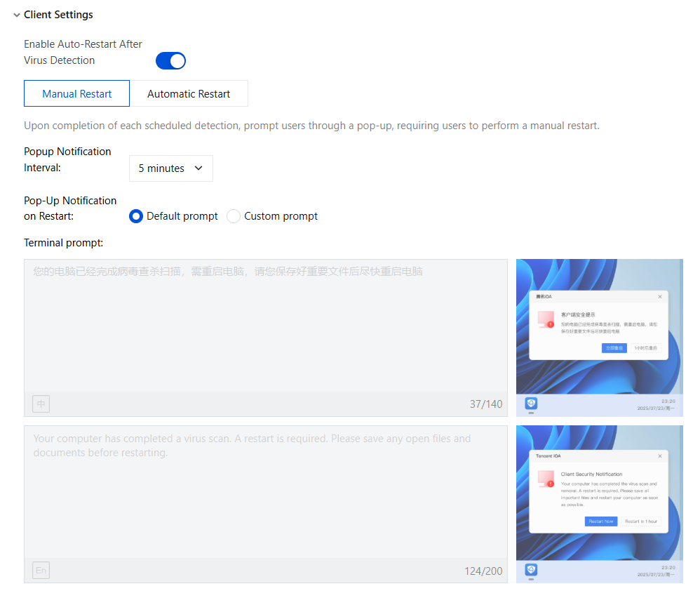
Task: Choose the Custom prompt radio option
Action: click(234, 216)
